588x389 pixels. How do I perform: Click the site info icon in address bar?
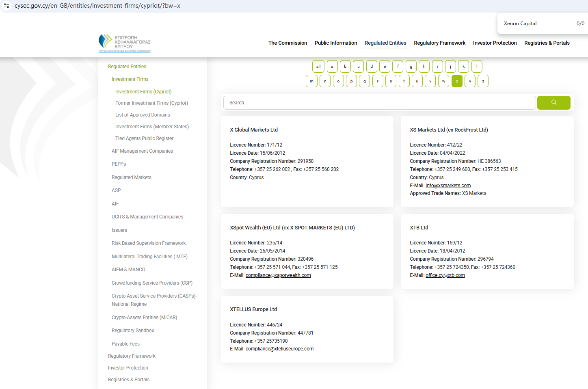click(6, 6)
